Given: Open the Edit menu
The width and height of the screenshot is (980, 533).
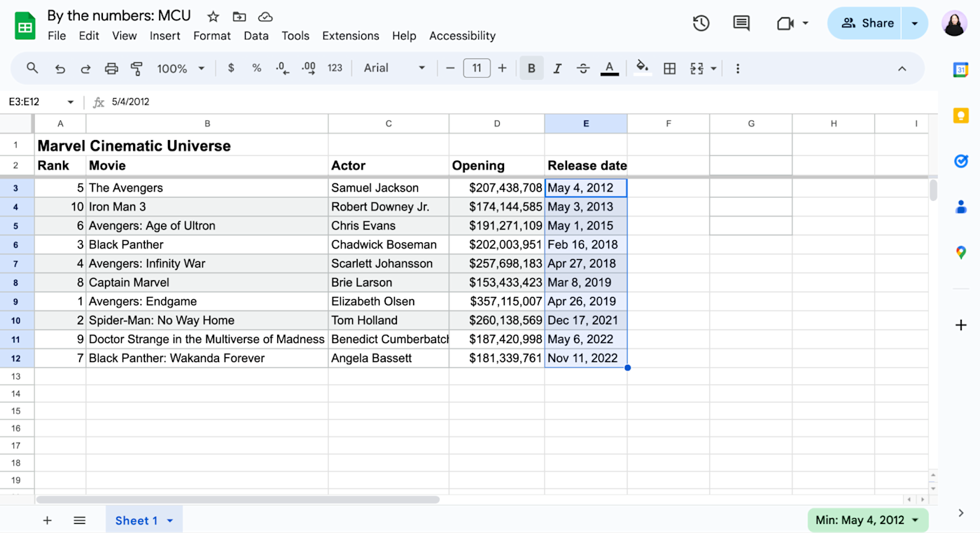Looking at the screenshot, I should coord(89,36).
